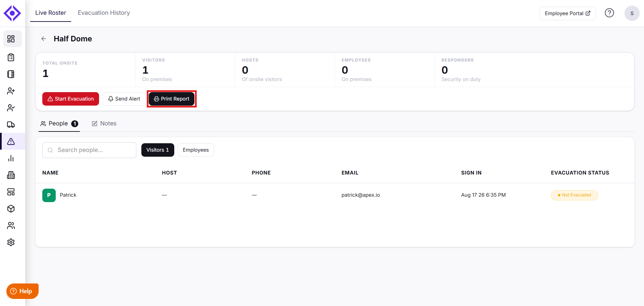Select the People tab
Screen dimensions: 644x306
point(59,124)
